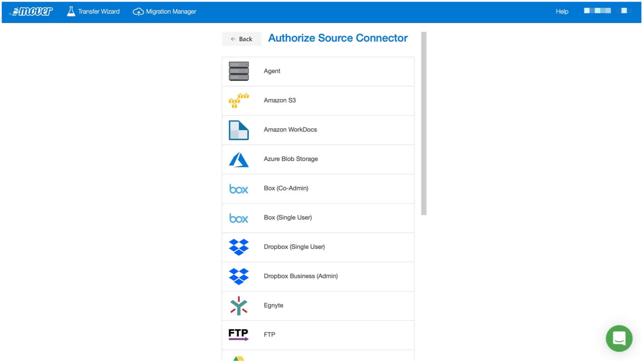Click the Transfer Wizard flask icon
644x363 pixels.
tap(71, 11)
